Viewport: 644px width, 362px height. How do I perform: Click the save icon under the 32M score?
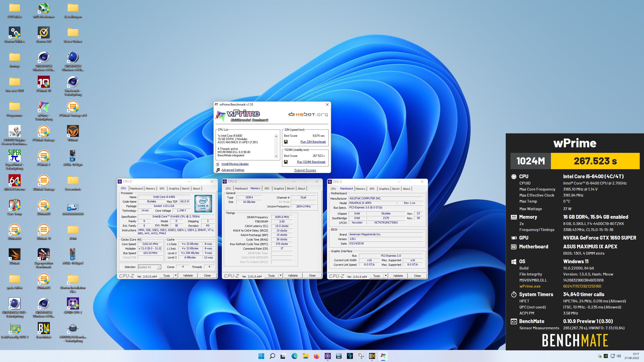point(286,142)
